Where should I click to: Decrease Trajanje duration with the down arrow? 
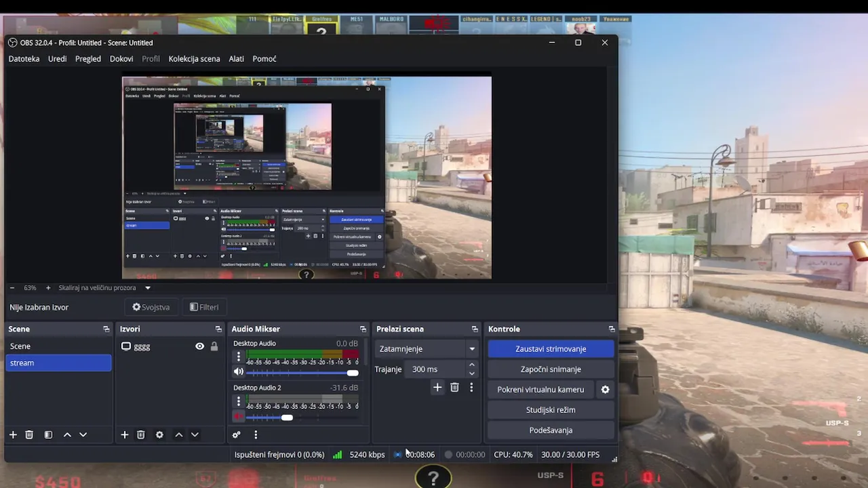tap(472, 373)
